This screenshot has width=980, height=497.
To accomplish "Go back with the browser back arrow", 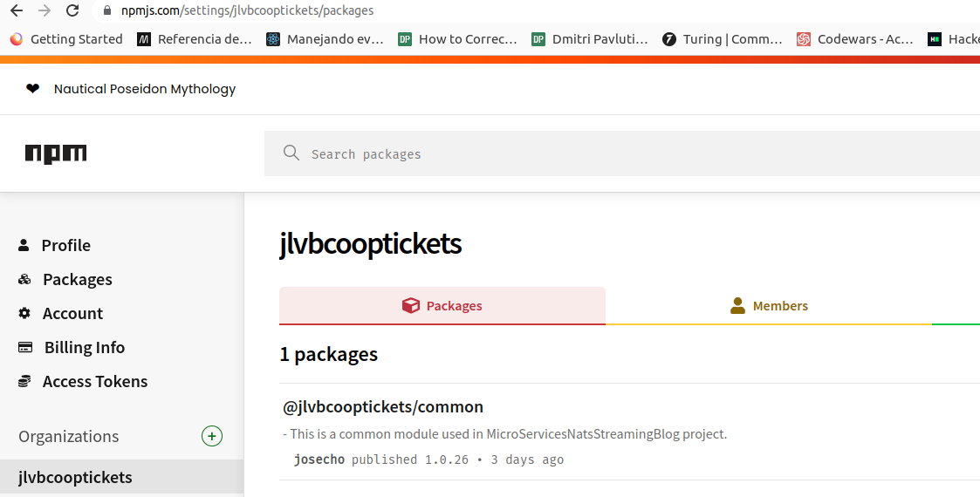I will pyautogui.click(x=17, y=10).
